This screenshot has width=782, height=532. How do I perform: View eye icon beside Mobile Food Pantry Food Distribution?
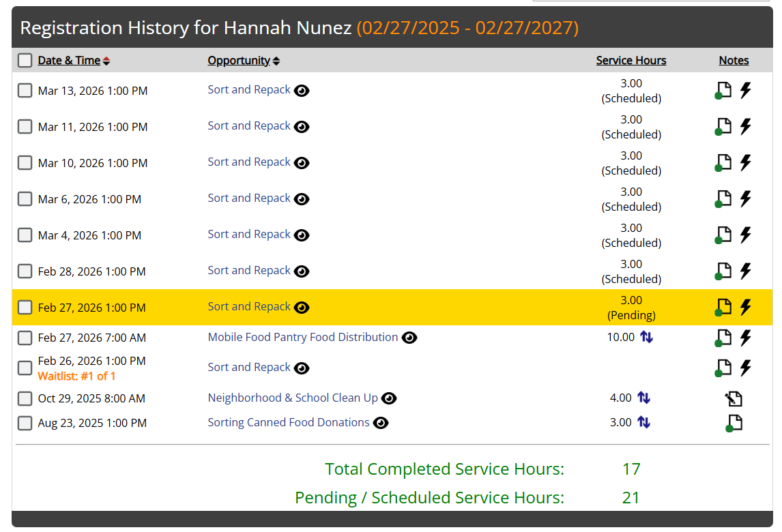point(409,338)
